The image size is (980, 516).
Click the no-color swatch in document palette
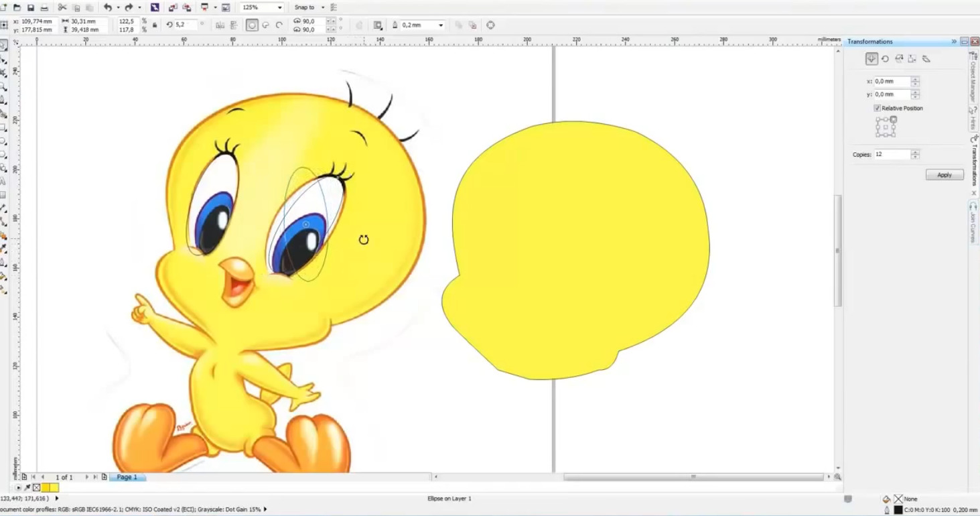pos(37,488)
